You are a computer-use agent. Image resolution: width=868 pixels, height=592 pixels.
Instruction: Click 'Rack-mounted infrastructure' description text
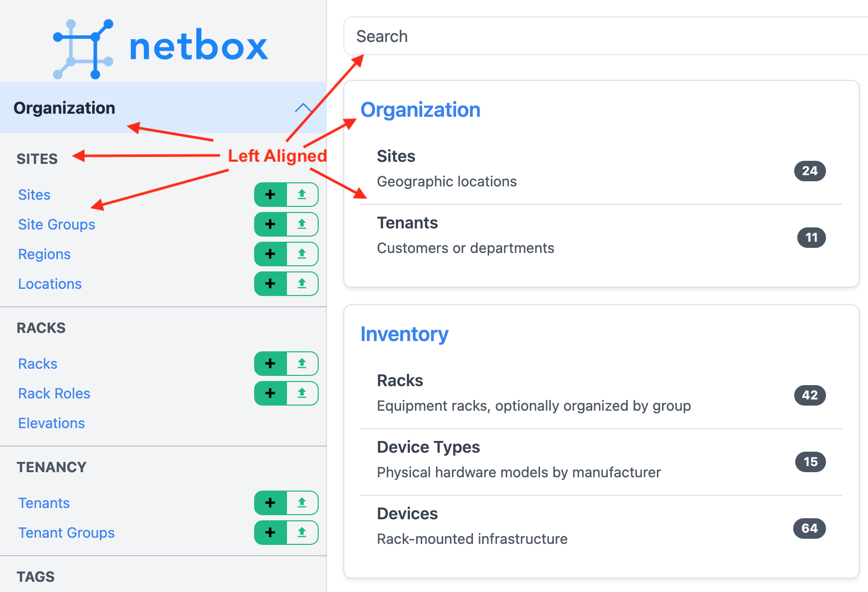[x=472, y=539]
